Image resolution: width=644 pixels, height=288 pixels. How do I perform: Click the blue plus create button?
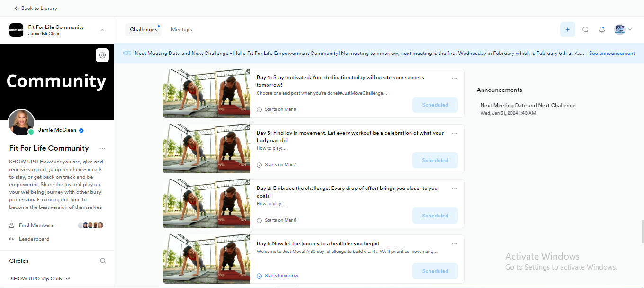tap(567, 29)
